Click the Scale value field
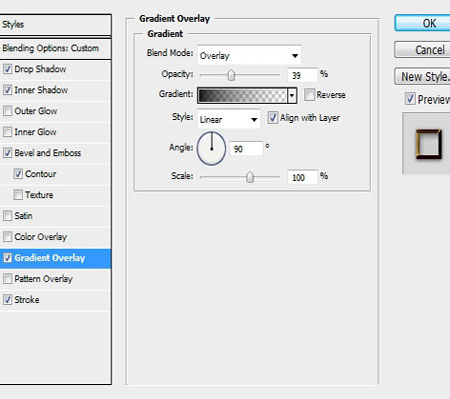Viewport: 450px width, 399px height. (x=303, y=177)
